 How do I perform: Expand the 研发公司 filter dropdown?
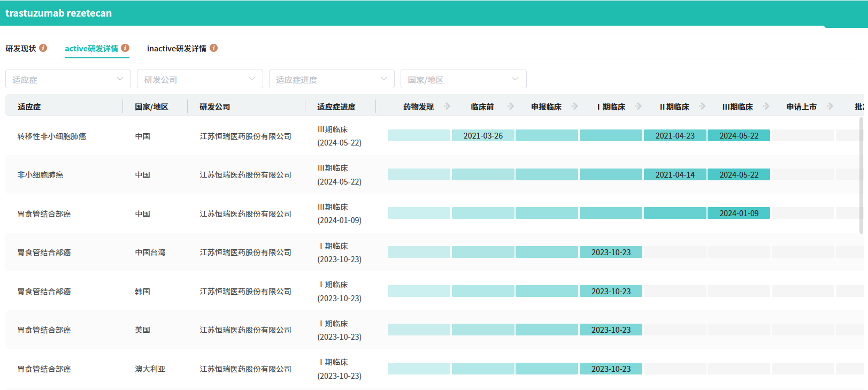[x=199, y=79]
